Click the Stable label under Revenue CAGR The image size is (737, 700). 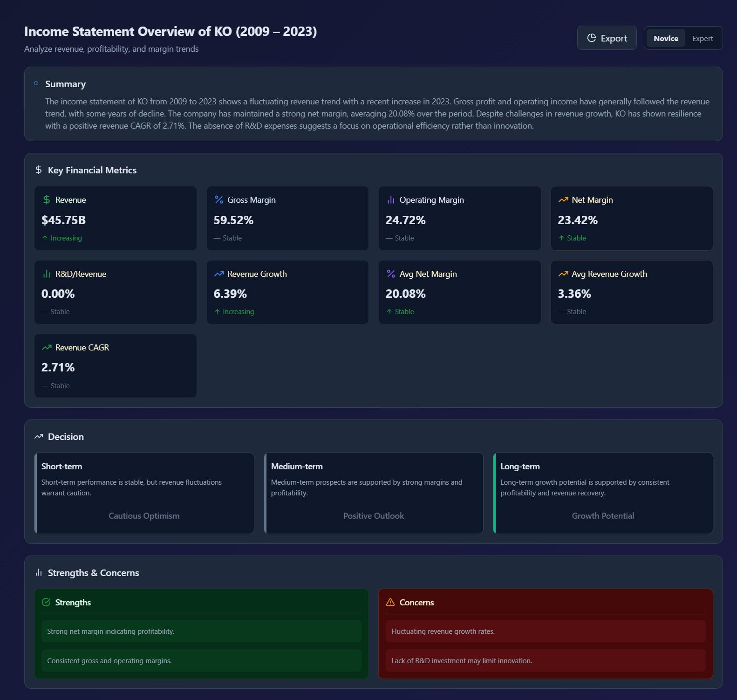[x=60, y=385]
